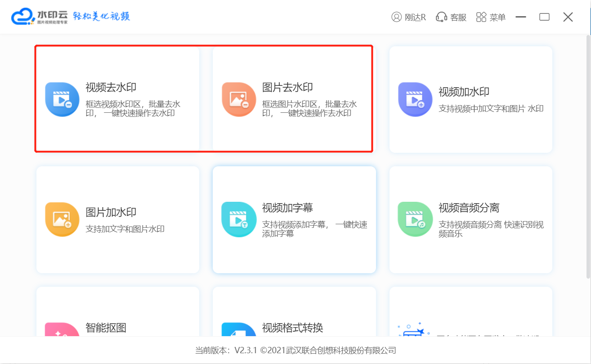
Task: Click the vertical scrollbar on the right edge
Action: (589, 157)
